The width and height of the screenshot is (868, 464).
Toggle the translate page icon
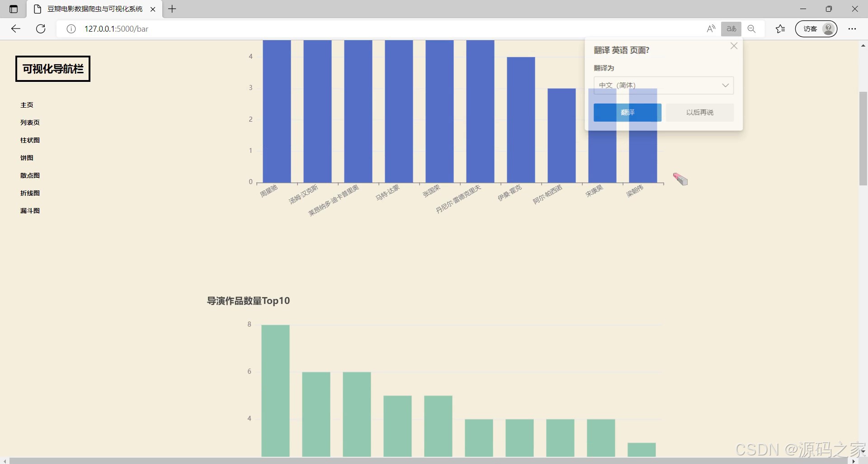click(x=731, y=28)
